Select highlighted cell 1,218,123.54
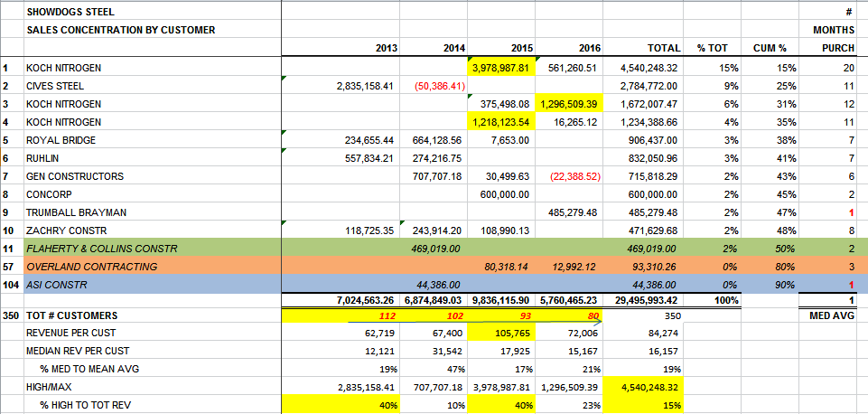Image resolution: width=868 pixels, height=414 pixels. tap(501, 122)
